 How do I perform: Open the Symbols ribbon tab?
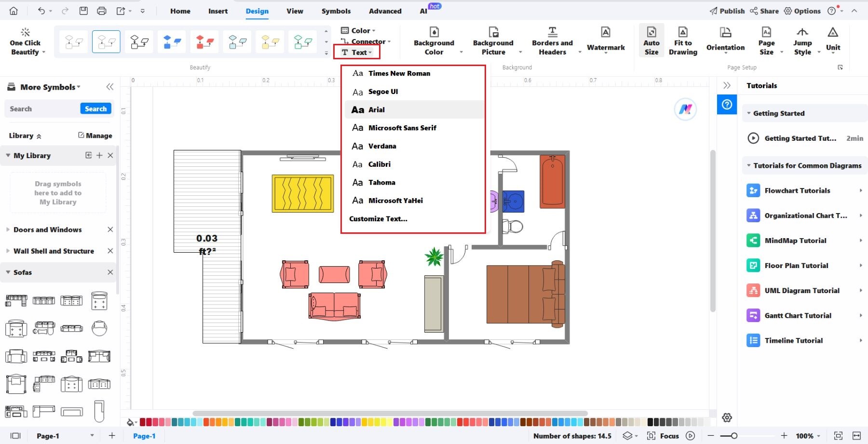click(336, 11)
